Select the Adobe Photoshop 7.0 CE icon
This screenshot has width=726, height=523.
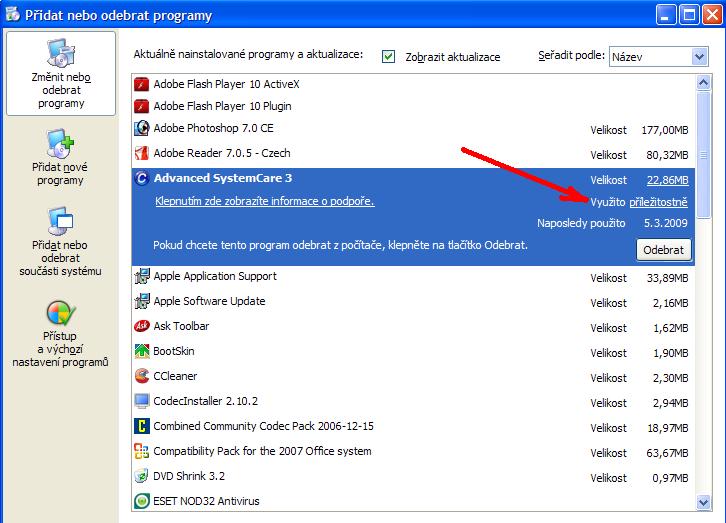(141, 128)
